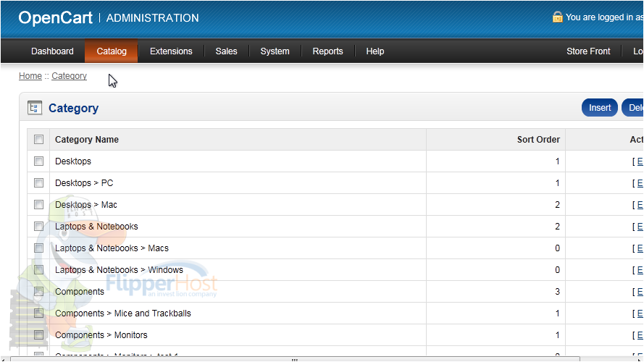Click the Laptops & Notebooks > Windows name
This screenshot has width=644, height=362.
(119, 270)
